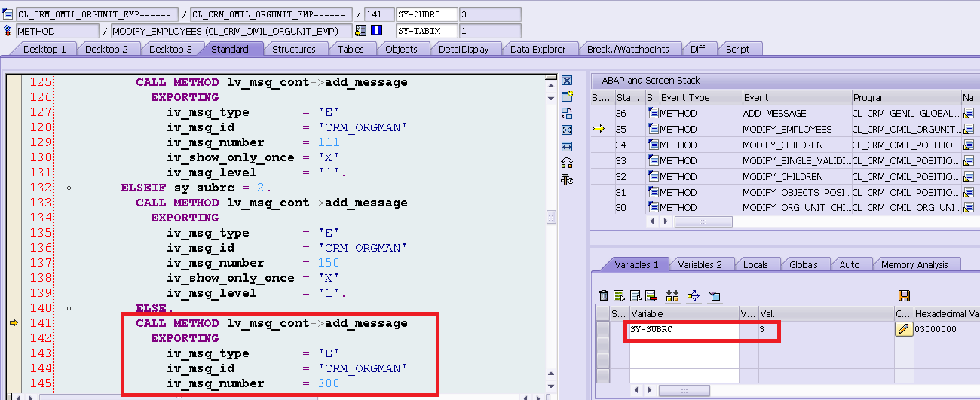Click the empty variable cell below SY-SUBRC
980x400 pixels.
pos(684,345)
